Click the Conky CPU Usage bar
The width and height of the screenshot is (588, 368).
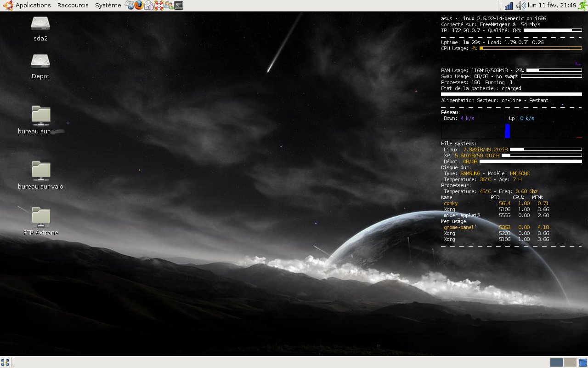(531, 48)
